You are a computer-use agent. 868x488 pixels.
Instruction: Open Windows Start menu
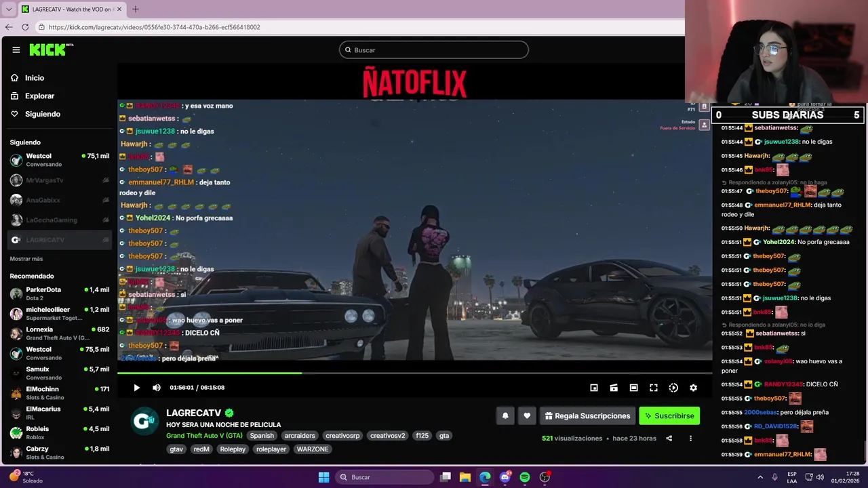(x=323, y=477)
